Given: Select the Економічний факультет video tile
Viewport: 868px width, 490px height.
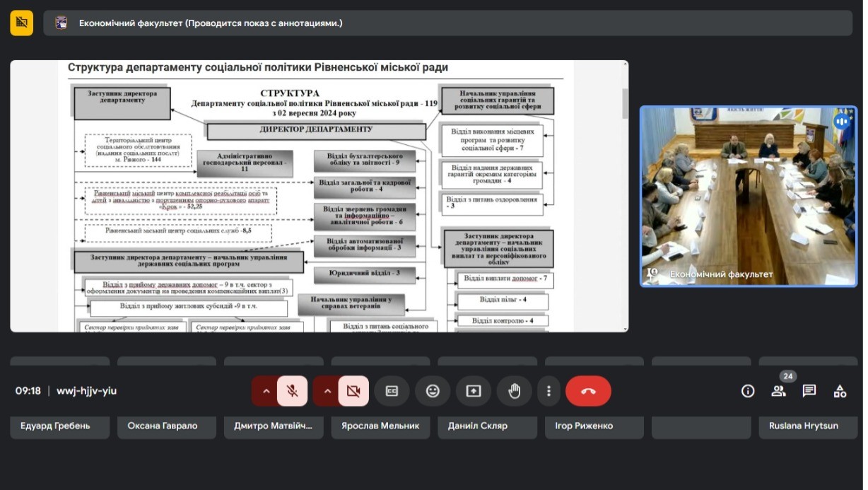Looking at the screenshot, I should [x=749, y=197].
